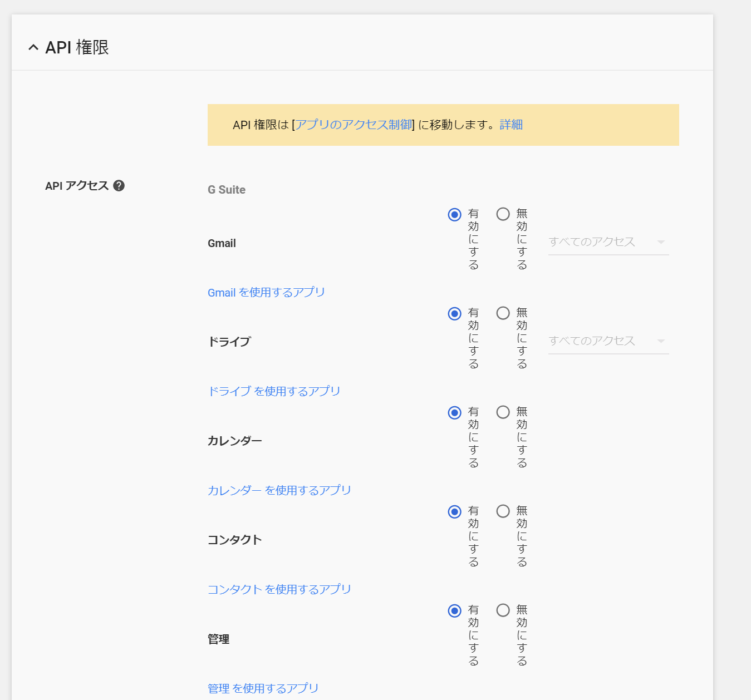
Task: Open アプリのアクセス制御 link in banner
Action: (354, 125)
